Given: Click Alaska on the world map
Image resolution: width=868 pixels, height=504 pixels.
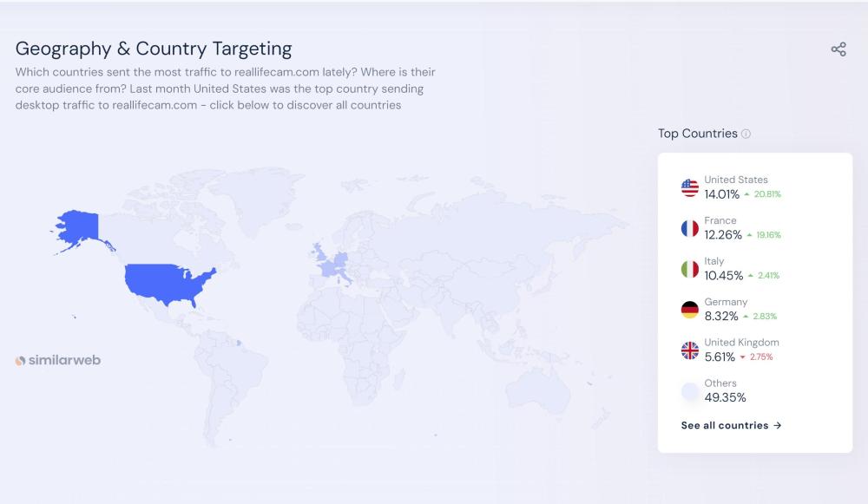Looking at the screenshot, I should click(76, 226).
